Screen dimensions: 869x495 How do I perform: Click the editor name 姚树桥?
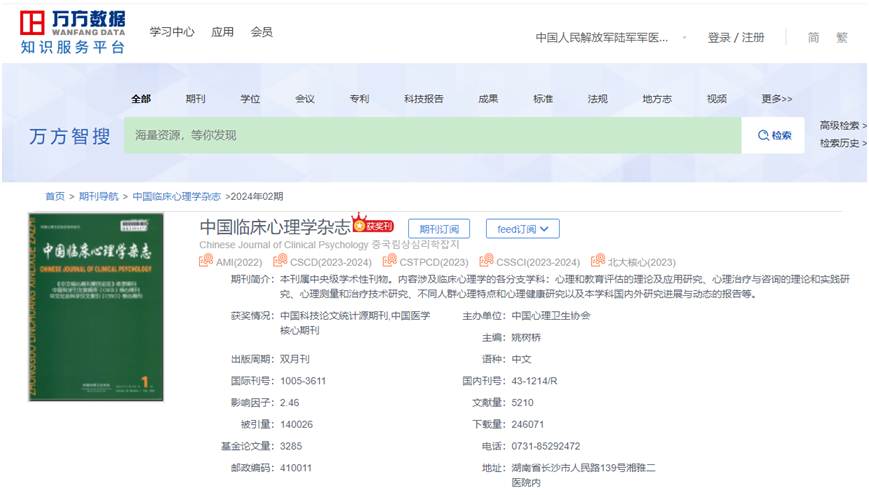pos(526,338)
